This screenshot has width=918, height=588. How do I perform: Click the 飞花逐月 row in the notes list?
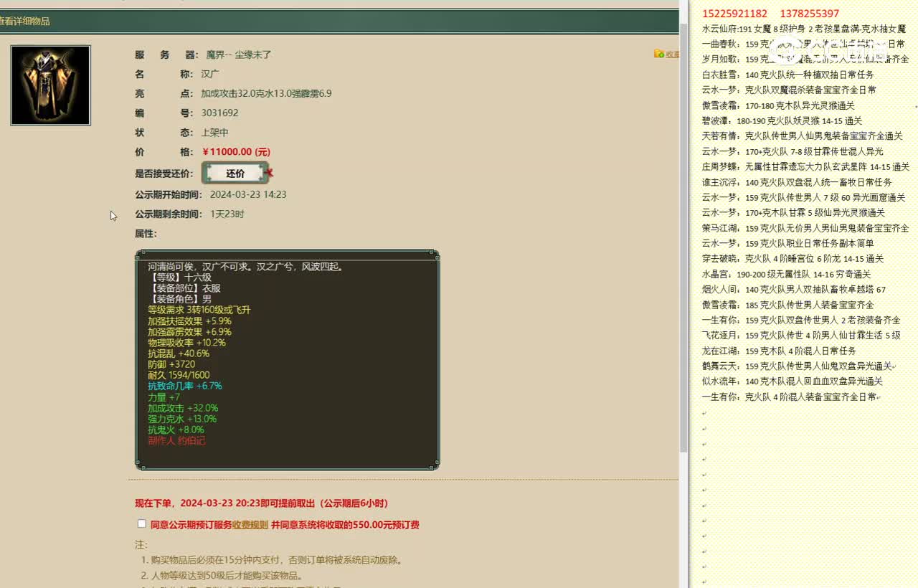[801, 335]
